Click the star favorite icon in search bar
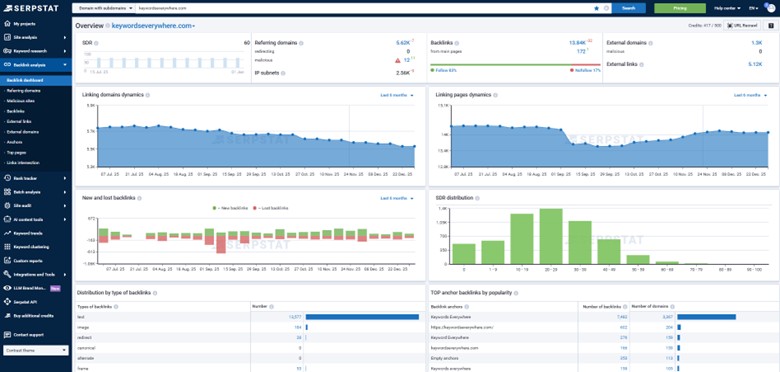This screenshot has width=780, height=372. point(596,8)
